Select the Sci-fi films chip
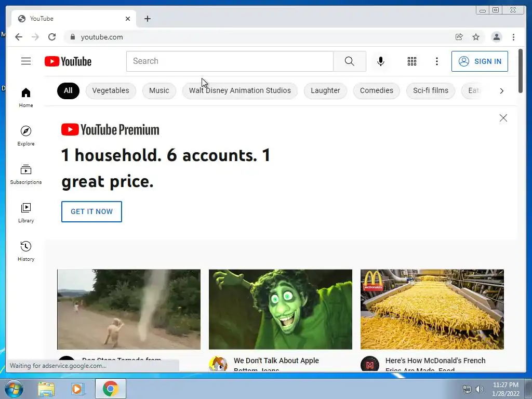Image resolution: width=532 pixels, height=399 pixels. (x=431, y=90)
